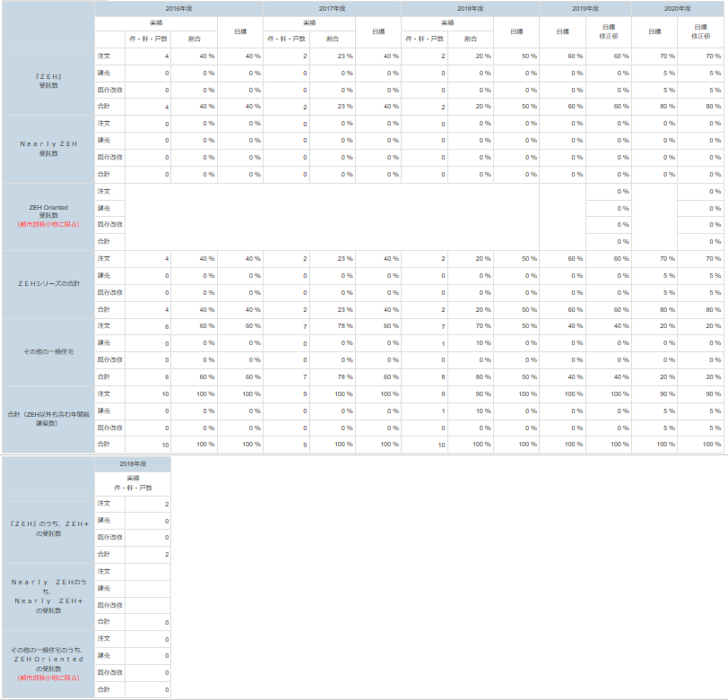Click the 目標 subheader under 2017年度

coord(378,32)
